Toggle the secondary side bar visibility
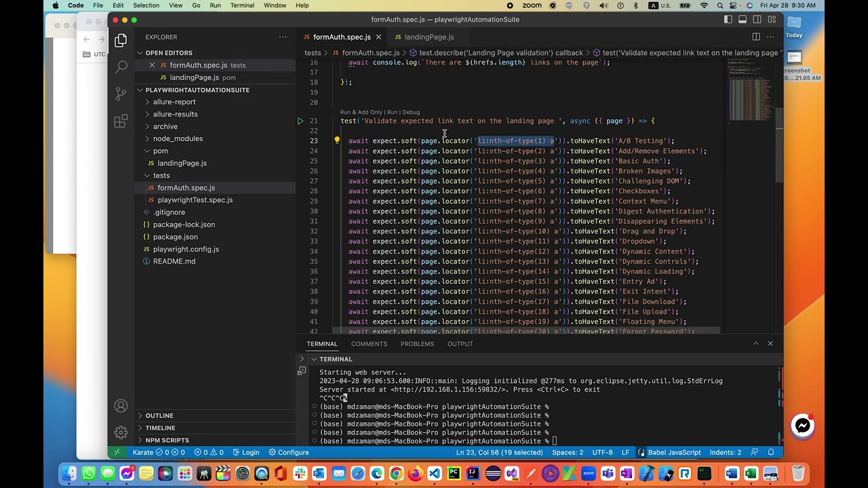The height and width of the screenshot is (488, 868). coord(757,20)
